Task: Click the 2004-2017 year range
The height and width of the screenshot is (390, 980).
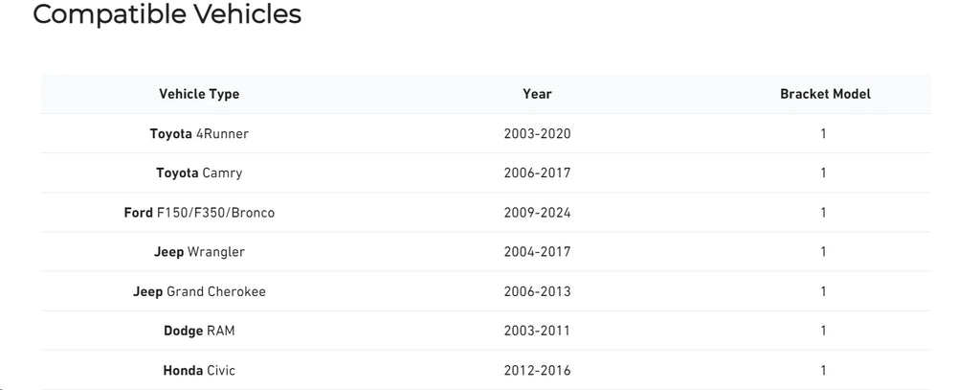Action: tap(538, 252)
